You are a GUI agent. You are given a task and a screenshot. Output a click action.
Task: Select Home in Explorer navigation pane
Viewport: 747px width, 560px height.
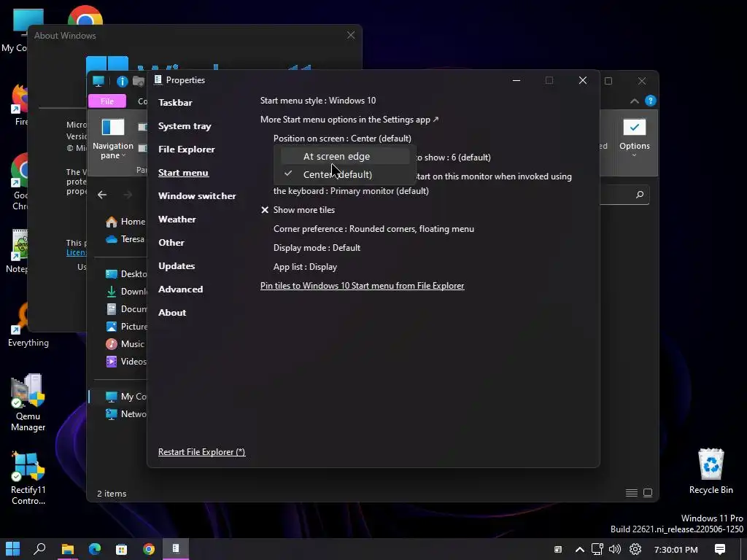pyautogui.click(x=125, y=222)
